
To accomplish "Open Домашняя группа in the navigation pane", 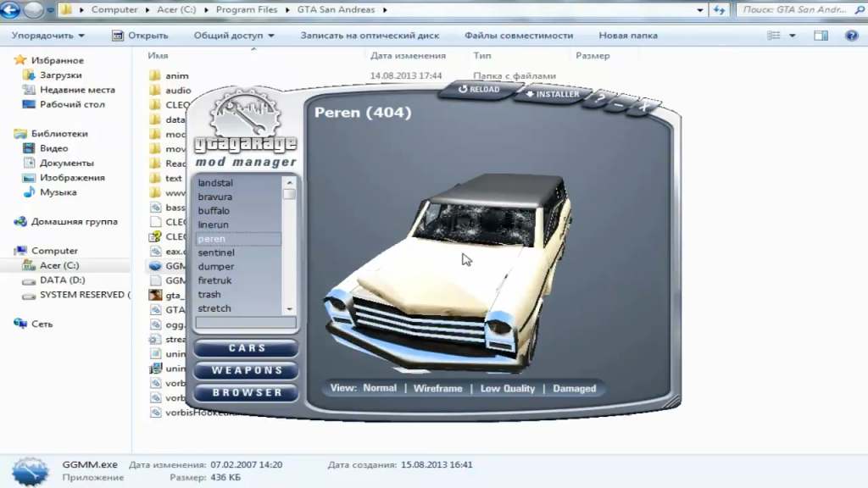I will click(66, 221).
